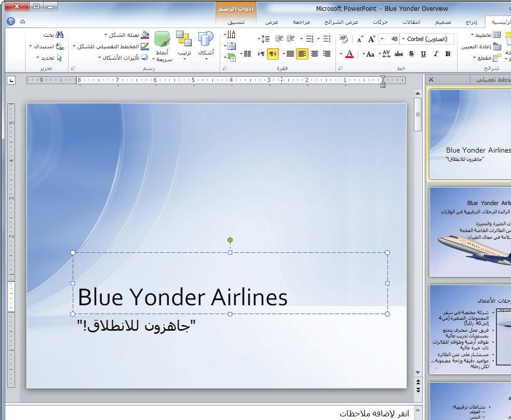Switch to the Design (تصميم) tab
Screen dimensions: 511x420
click(x=443, y=22)
